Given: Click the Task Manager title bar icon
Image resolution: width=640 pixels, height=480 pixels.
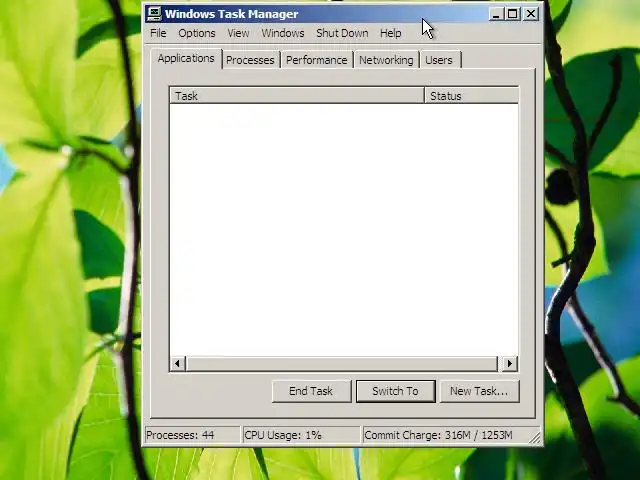Looking at the screenshot, I should tap(154, 13).
